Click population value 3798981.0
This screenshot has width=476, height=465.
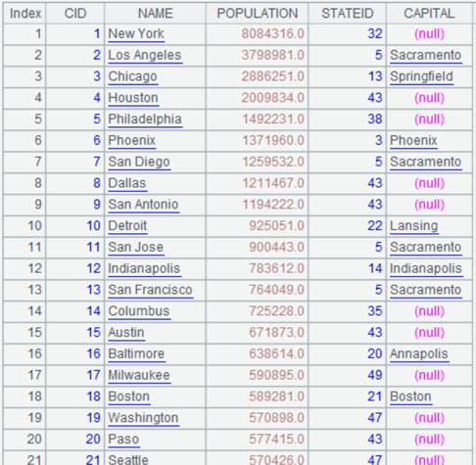click(273, 55)
